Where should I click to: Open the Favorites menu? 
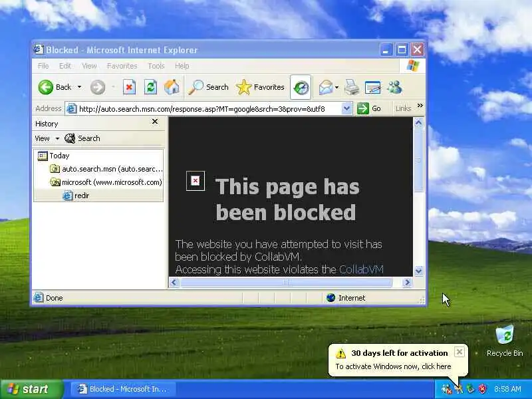click(122, 66)
